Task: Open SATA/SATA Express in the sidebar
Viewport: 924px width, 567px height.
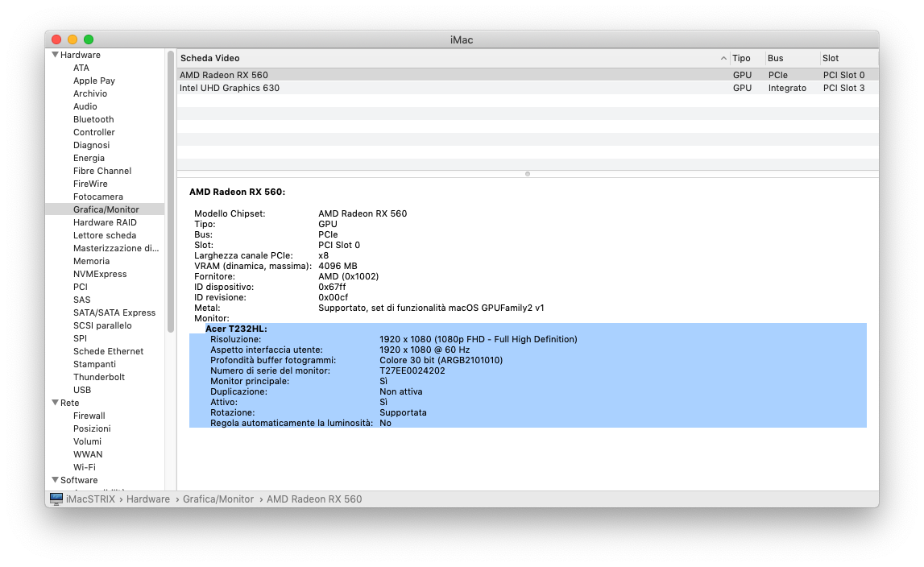Action: [114, 312]
